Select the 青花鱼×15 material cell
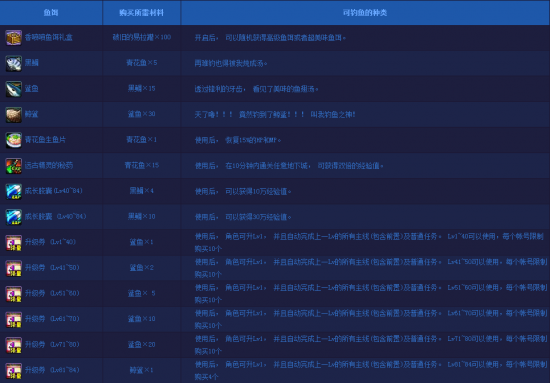Image resolution: width=550 pixels, height=383 pixels. pyautogui.click(x=142, y=166)
